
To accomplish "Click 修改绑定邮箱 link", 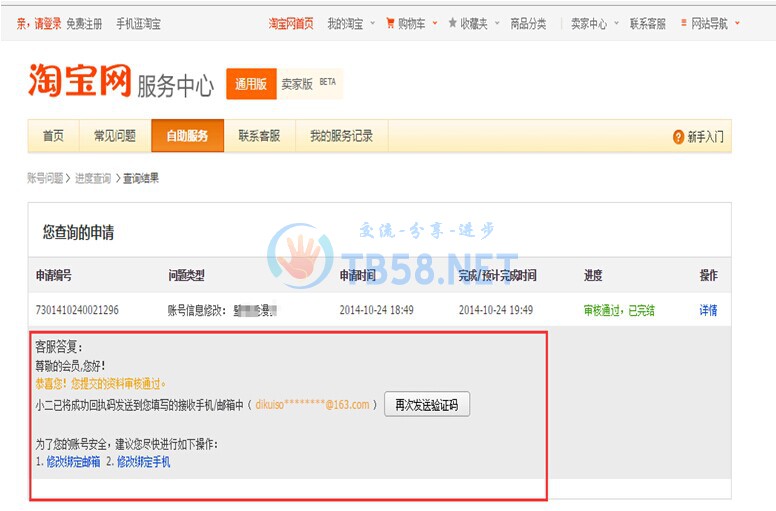I will click(x=73, y=462).
